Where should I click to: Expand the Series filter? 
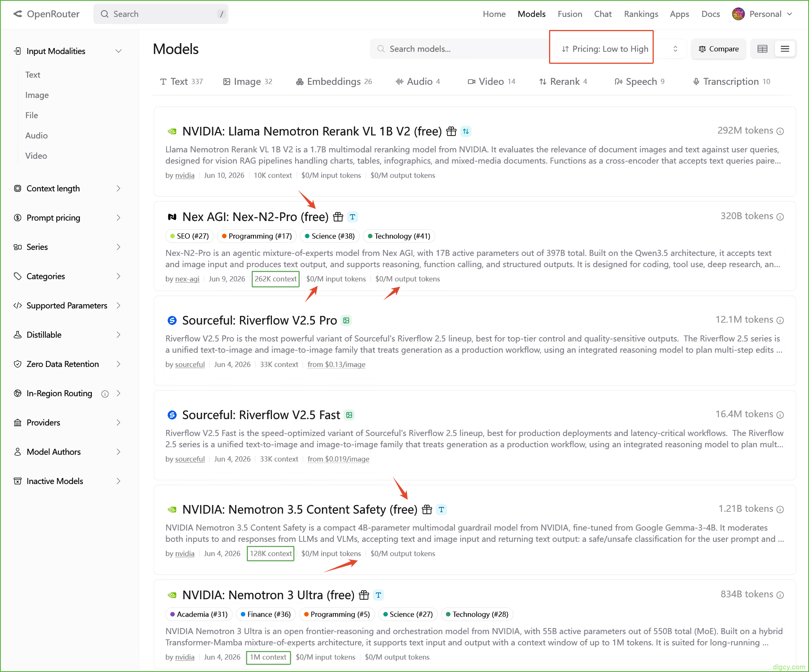(68, 247)
